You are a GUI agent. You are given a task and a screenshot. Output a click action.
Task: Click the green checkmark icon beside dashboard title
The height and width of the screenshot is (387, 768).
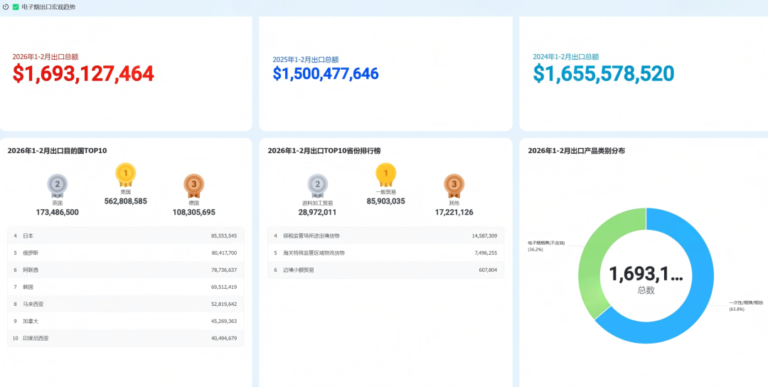(16, 7)
